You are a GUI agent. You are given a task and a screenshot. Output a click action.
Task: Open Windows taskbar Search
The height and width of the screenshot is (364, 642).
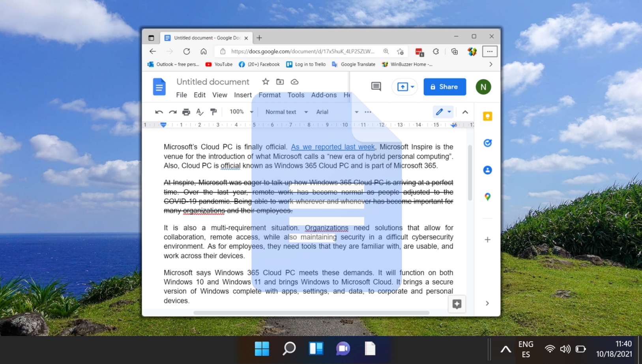[x=289, y=349]
